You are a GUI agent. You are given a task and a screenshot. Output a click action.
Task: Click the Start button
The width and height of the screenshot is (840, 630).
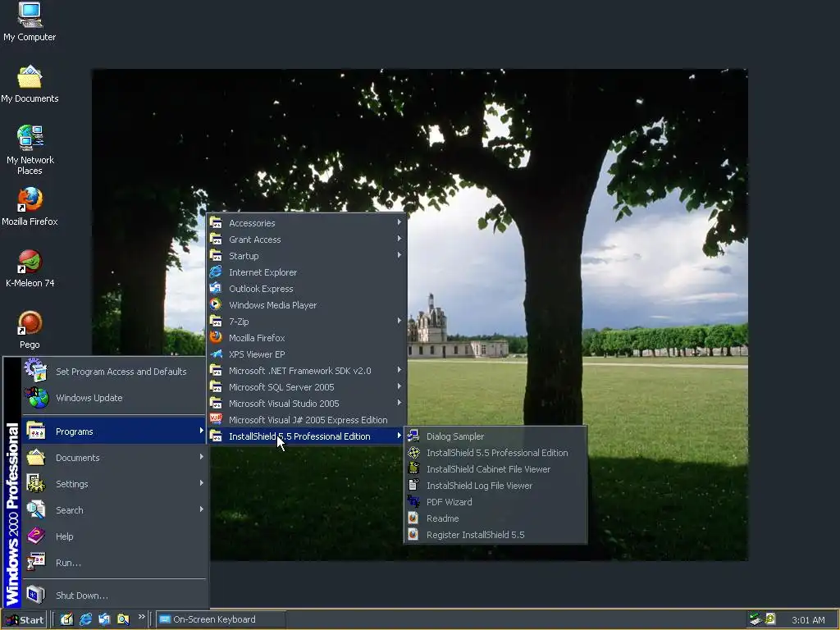(x=25, y=620)
